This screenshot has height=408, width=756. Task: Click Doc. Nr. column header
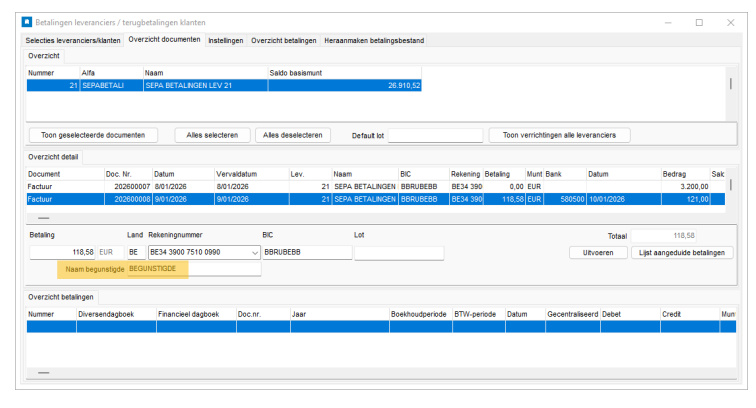128,174
